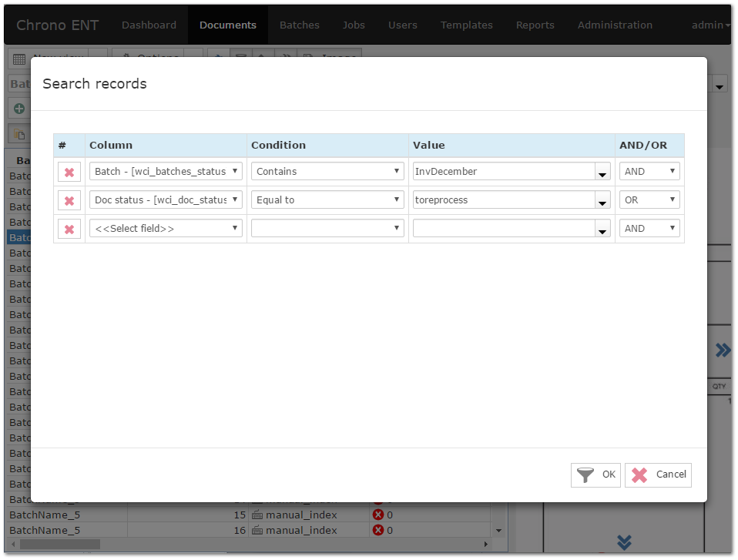The width and height of the screenshot is (738, 560).
Task: Open Column dropdown showing Doc status
Action: (x=166, y=200)
